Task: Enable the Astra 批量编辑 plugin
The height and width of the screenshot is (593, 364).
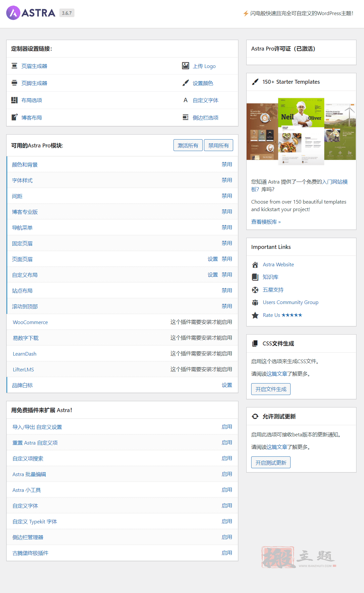Action: 227,474
